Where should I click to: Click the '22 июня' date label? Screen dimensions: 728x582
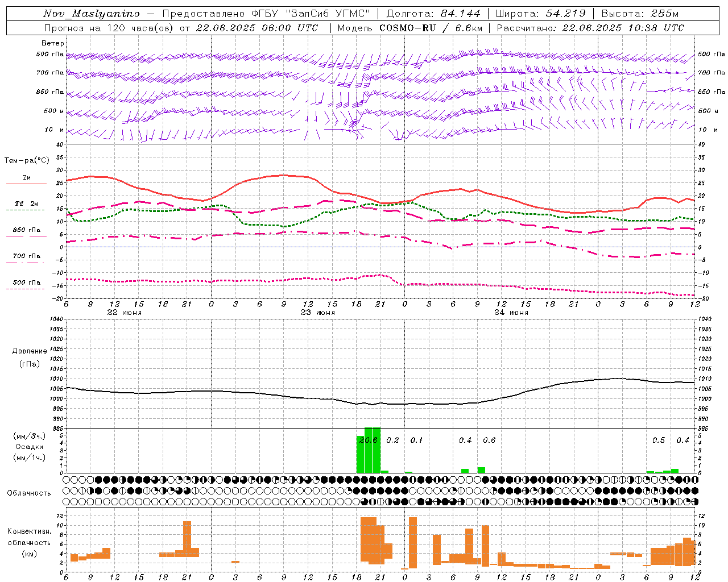[125, 312]
